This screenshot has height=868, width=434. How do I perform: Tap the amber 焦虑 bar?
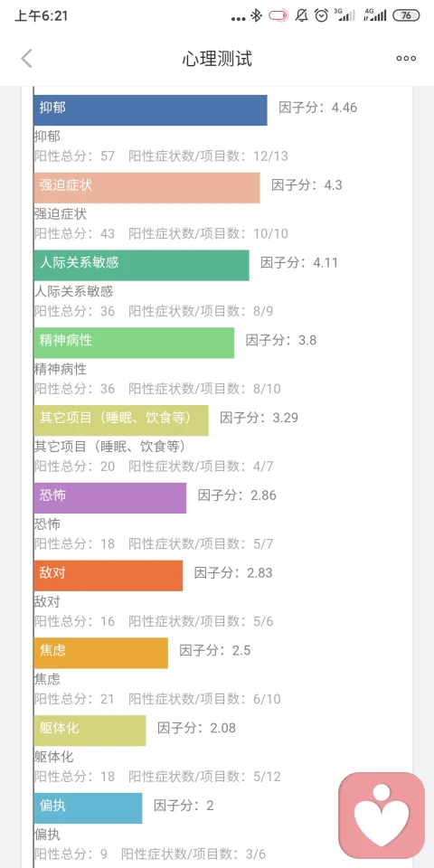(x=100, y=653)
